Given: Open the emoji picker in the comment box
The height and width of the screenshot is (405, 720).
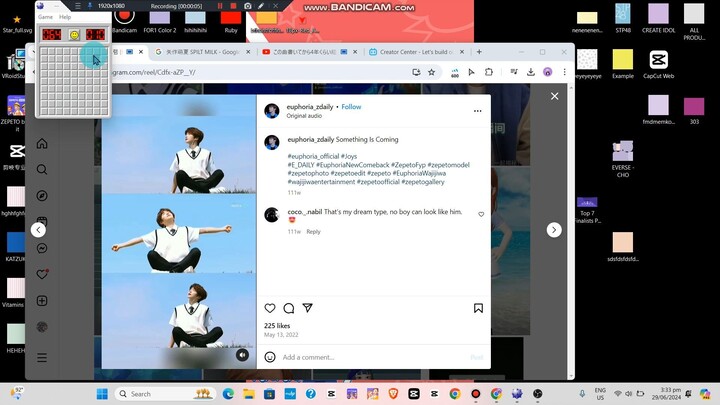Looking at the screenshot, I should point(270,357).
